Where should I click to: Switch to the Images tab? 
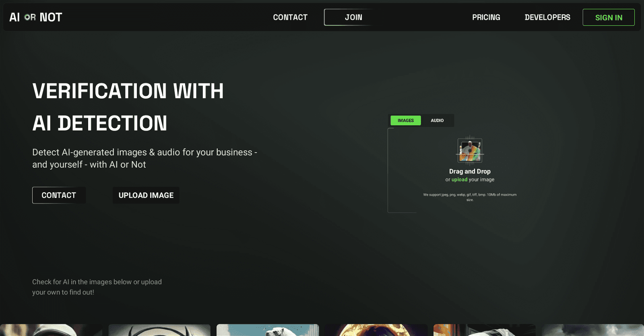coord(406,120)
